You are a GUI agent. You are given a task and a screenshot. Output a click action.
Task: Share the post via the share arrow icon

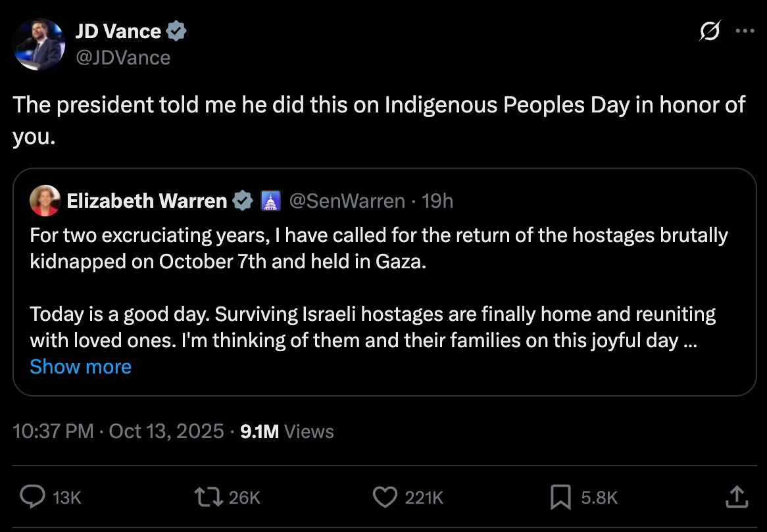tap(735, 498)
